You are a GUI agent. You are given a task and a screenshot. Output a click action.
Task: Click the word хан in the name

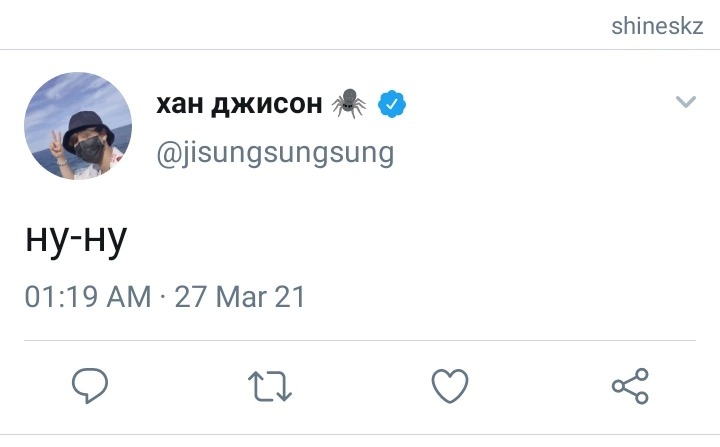coord(180,104)
